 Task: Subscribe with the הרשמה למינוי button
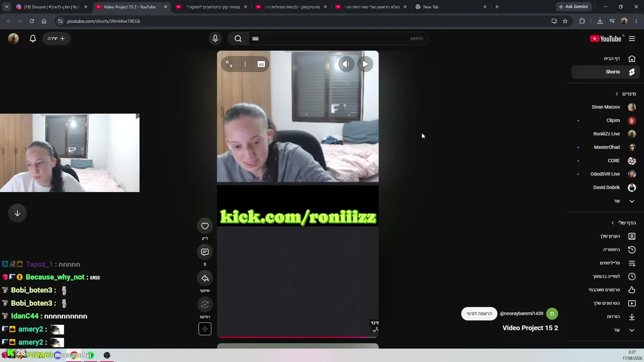[479, 314]
